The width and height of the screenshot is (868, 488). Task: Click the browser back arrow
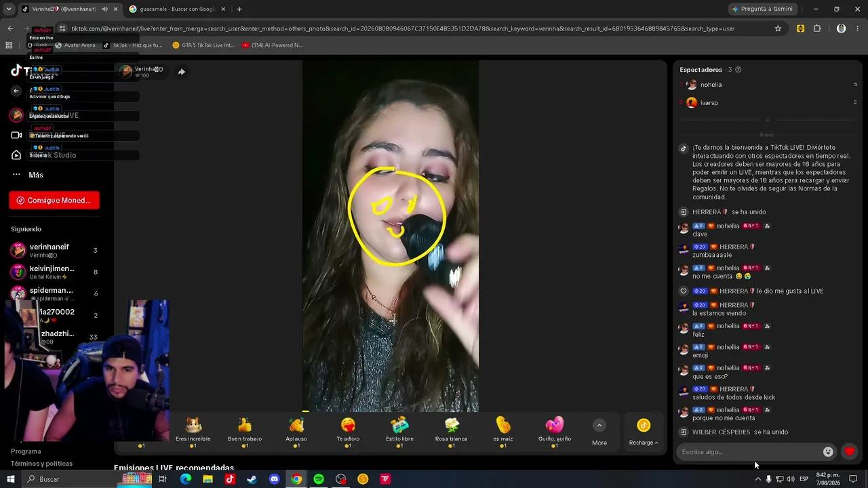pyautogui.click(x=10, y=28)
